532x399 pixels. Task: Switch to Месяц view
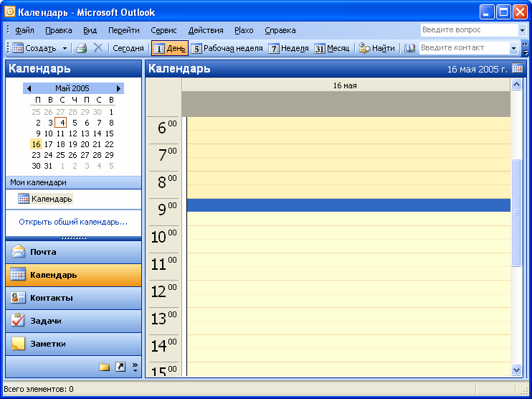[332, 48]
